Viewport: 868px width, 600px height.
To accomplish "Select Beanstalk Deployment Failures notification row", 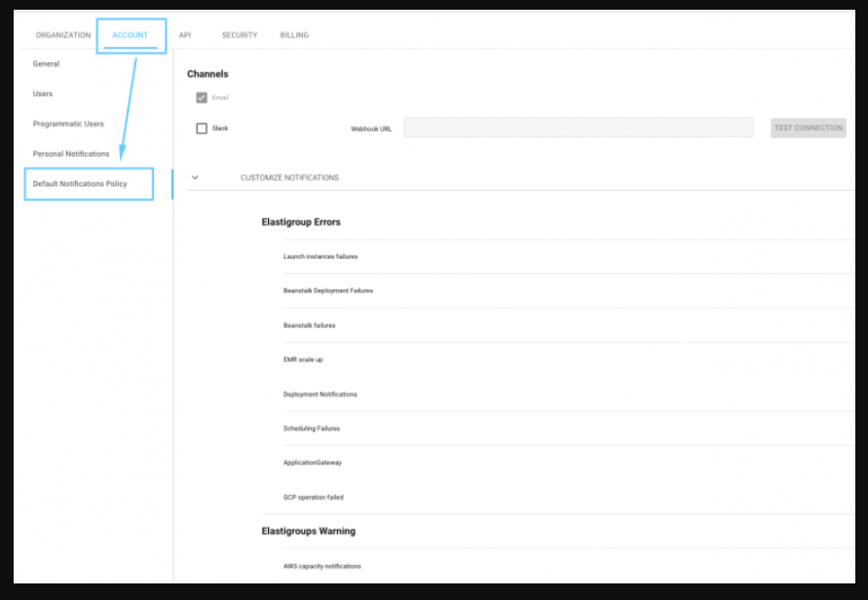I will click(x=328, y=291).
